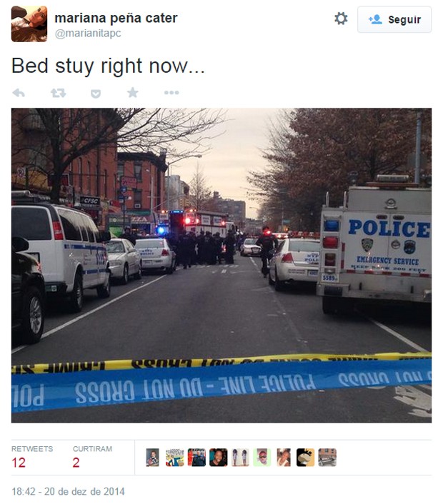Image resolution: width=443 pixels, height=504 pixels.
Task: Open the mariana peña cater profile name link
Action: tap(116, 18)
